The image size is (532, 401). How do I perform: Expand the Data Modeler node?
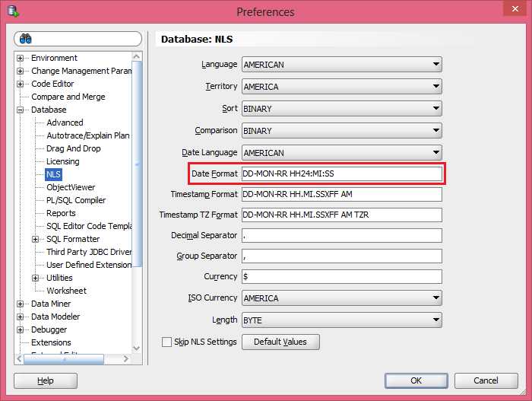pos(21,317)
